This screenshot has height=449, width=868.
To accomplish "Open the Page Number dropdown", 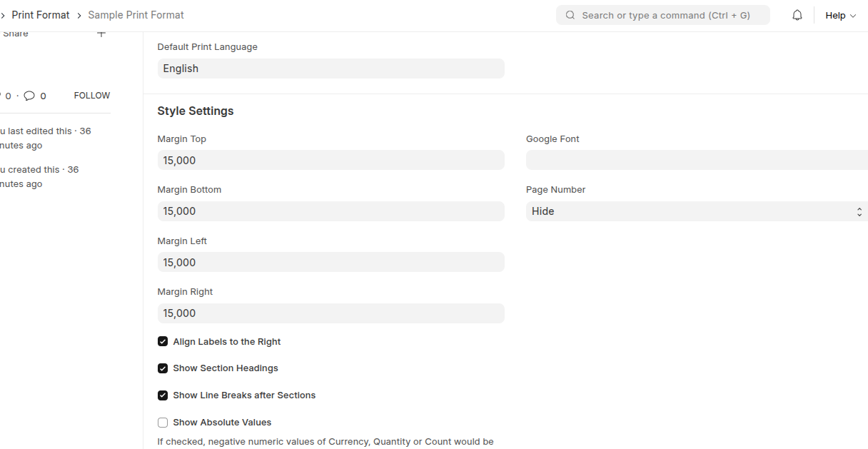I will (x=697, y=211).
